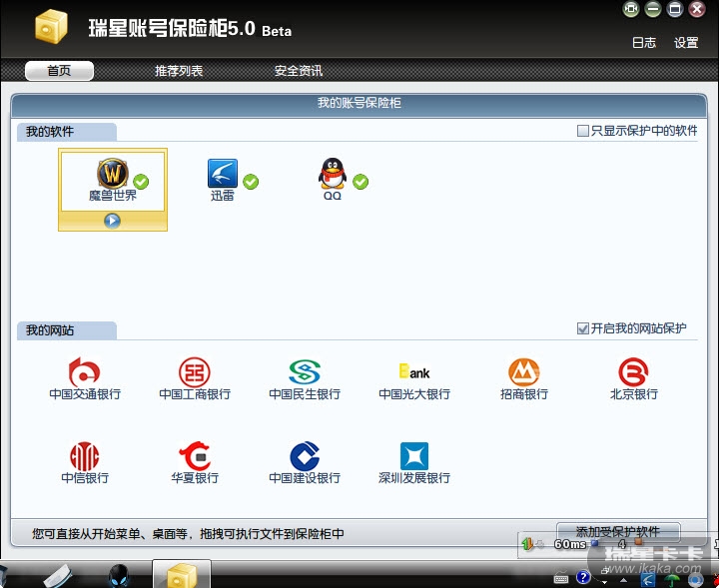Open the 魔兽世界 game icon

click(112, 174)
